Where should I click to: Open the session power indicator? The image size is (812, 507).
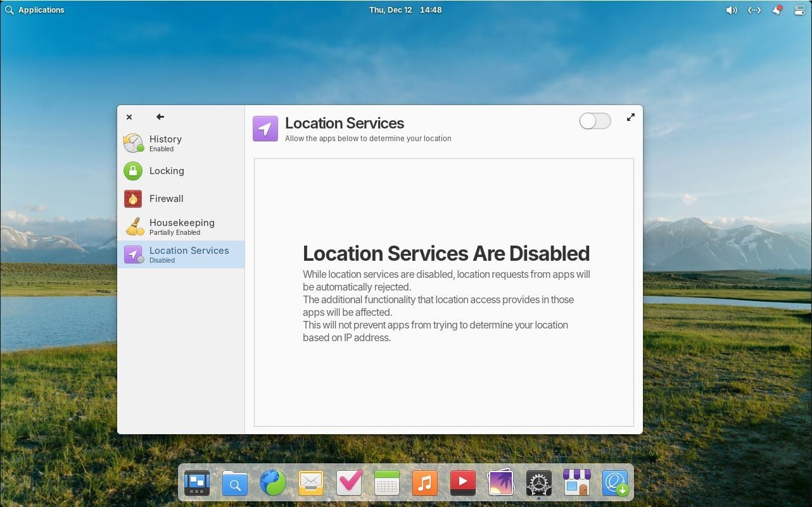pos(800,10)
